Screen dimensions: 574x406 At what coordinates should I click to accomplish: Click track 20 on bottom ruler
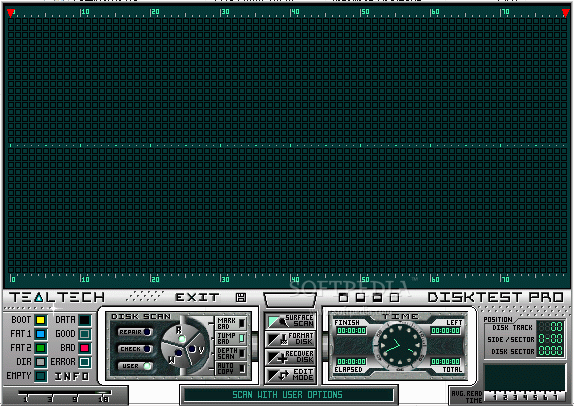point(155,279)
